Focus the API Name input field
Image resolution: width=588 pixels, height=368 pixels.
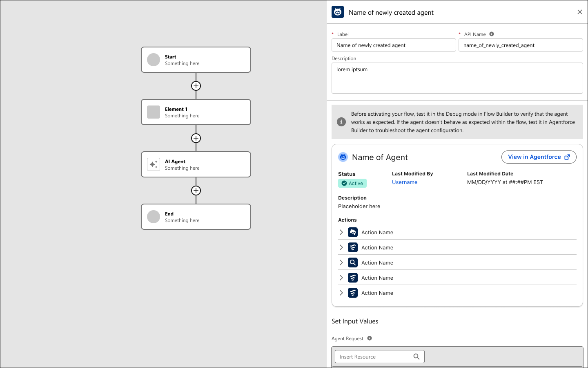[521, 45]
